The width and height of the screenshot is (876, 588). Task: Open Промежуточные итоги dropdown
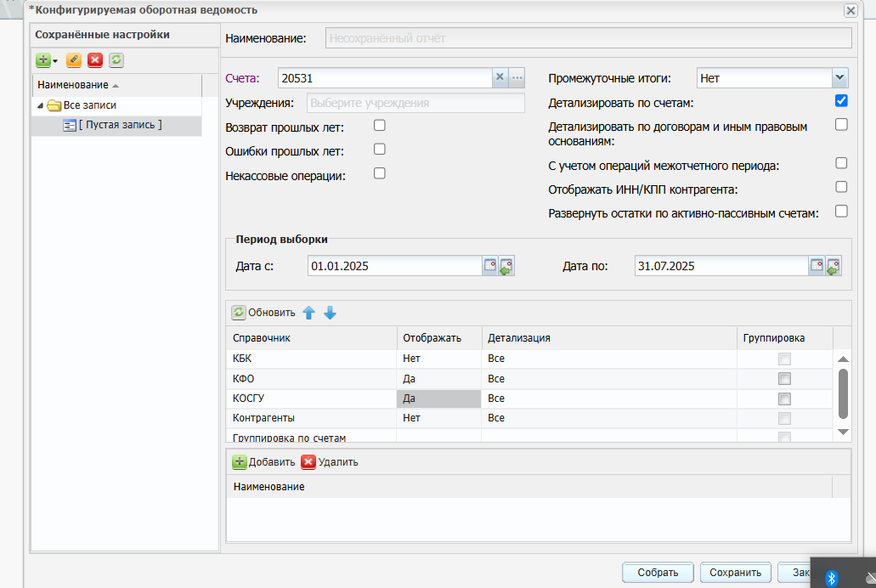[839, 77]
